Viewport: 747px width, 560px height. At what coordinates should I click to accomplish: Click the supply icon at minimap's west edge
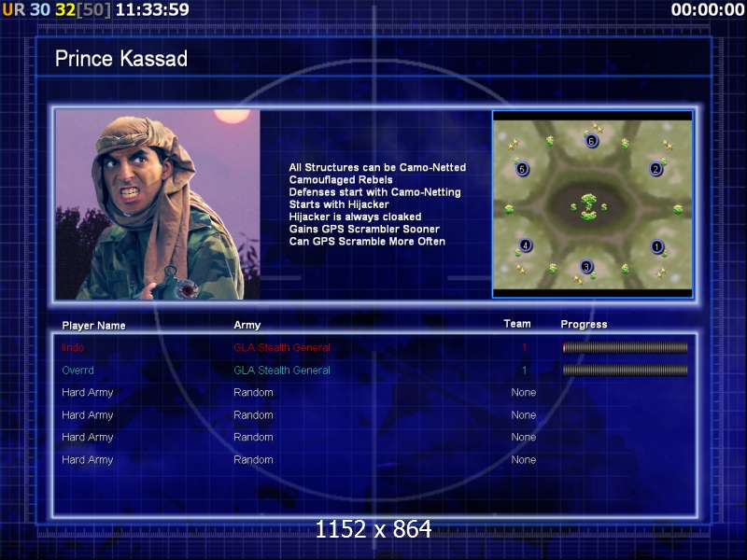tap(509, 208)
